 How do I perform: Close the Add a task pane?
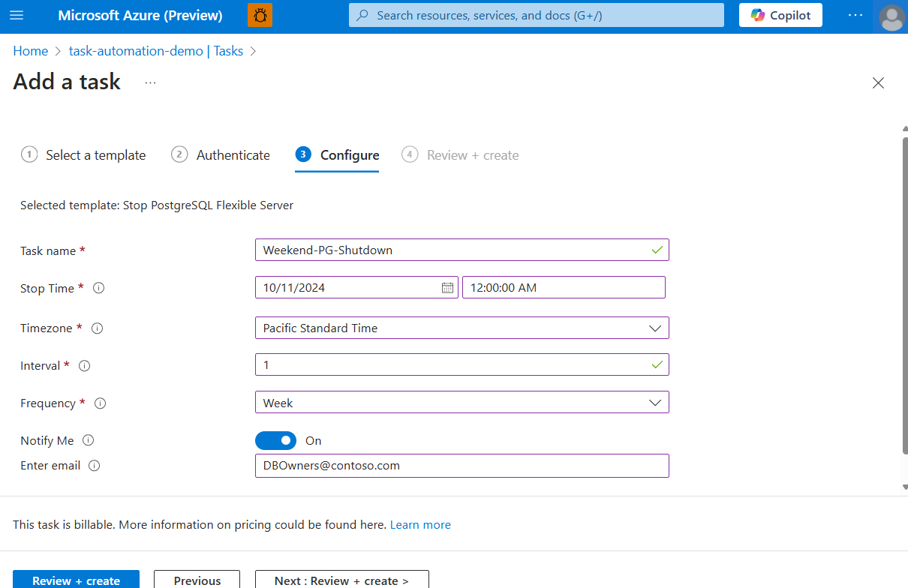click(878, 83)
